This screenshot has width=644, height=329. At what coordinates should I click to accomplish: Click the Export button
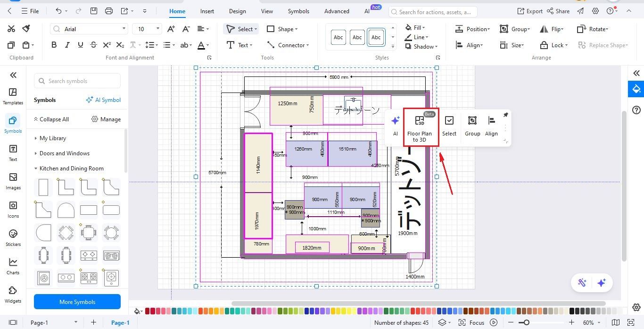point(530,11)
